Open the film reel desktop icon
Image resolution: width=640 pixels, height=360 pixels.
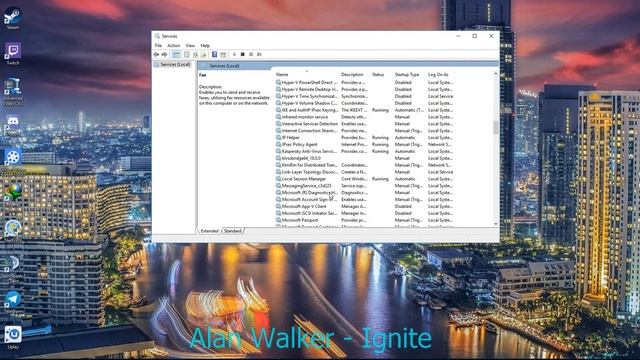(13, 158)
